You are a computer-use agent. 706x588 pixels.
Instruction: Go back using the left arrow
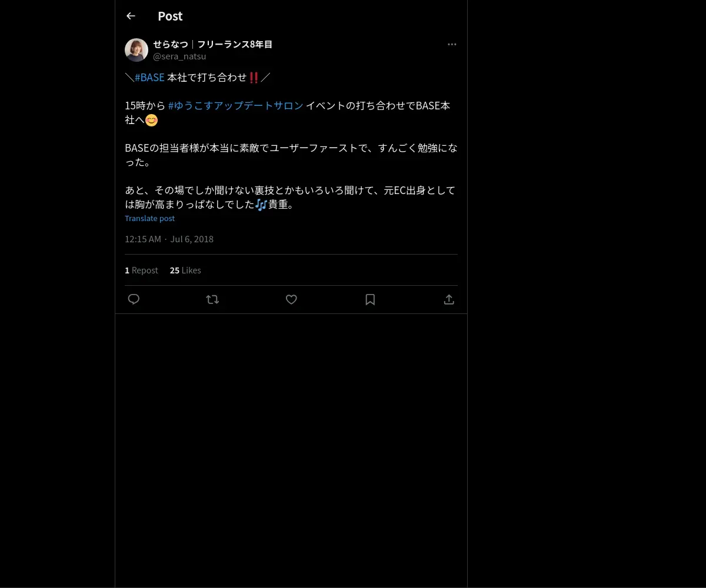[131, 16]
